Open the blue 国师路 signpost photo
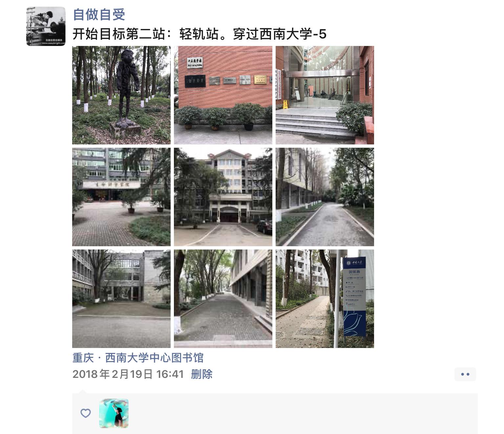 click(x=325, y=299)
